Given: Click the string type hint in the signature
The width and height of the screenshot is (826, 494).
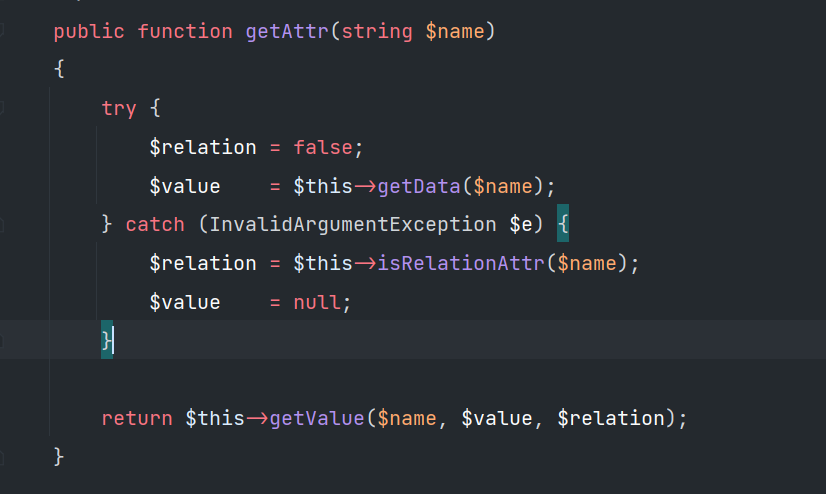Looking at the screenshot, I should click(x=377, y=32).
